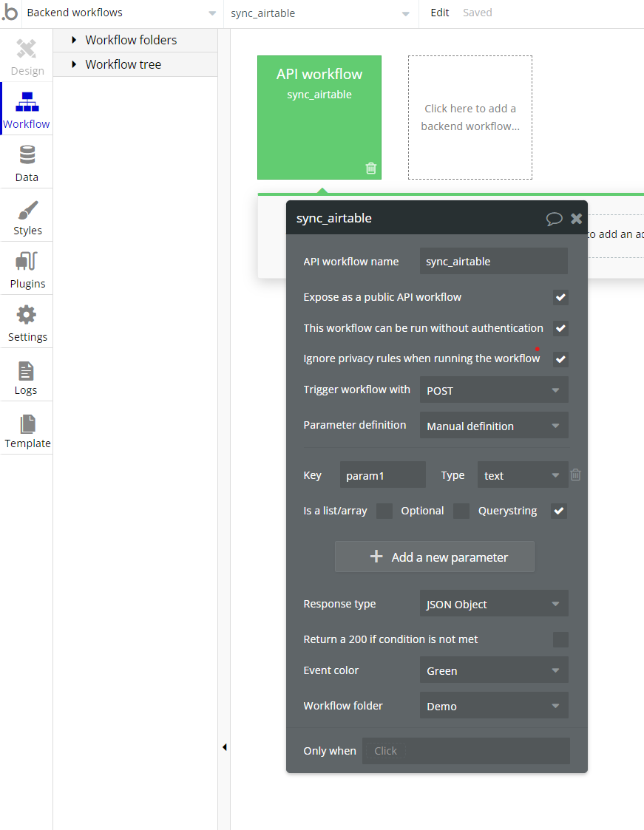The width and height of the screenshot is (644, 830).
Task: Click the Bubble logo icon
Action: pyautogui.click(x=10, y=13)
